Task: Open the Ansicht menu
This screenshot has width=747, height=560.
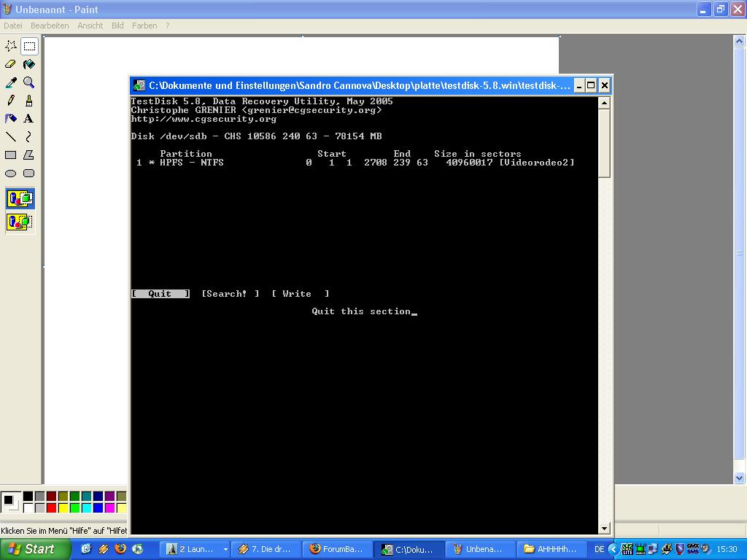Action: pos(90,26)
